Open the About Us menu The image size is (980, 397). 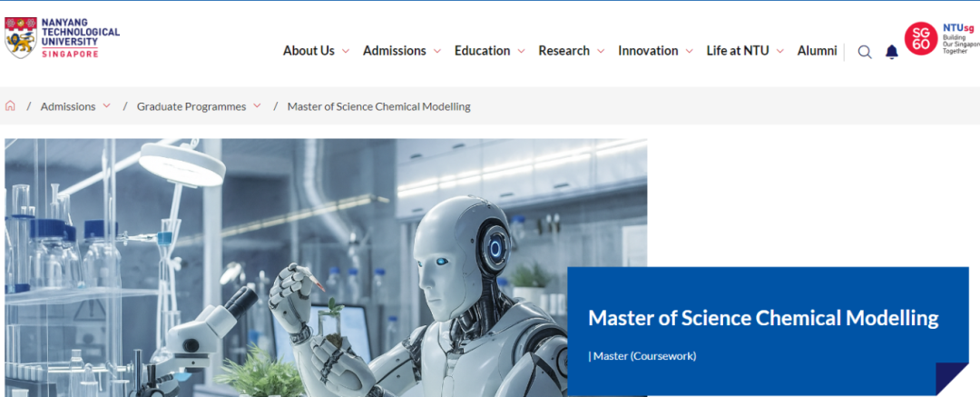click(309, 51)
